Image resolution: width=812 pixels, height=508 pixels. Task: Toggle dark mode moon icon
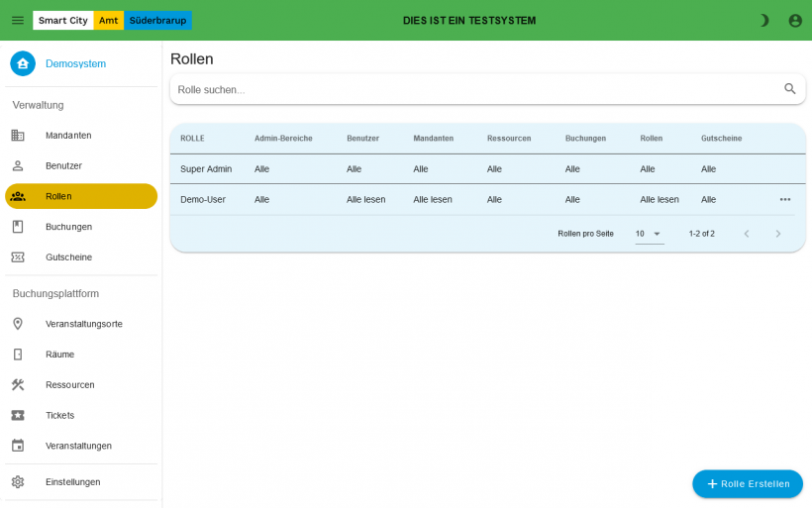tap(763, 20)
